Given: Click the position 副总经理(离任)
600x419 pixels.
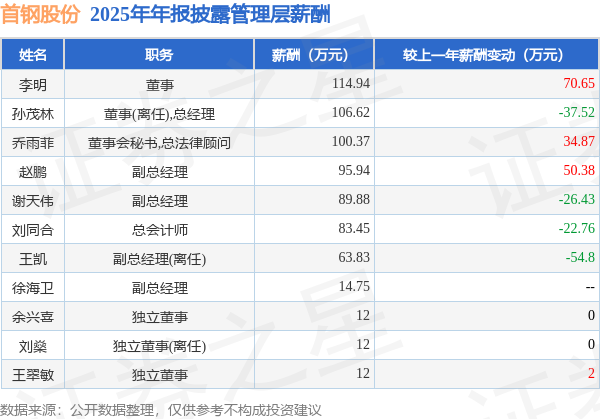Looking at the screenshot, I should (x=160, y=259).
